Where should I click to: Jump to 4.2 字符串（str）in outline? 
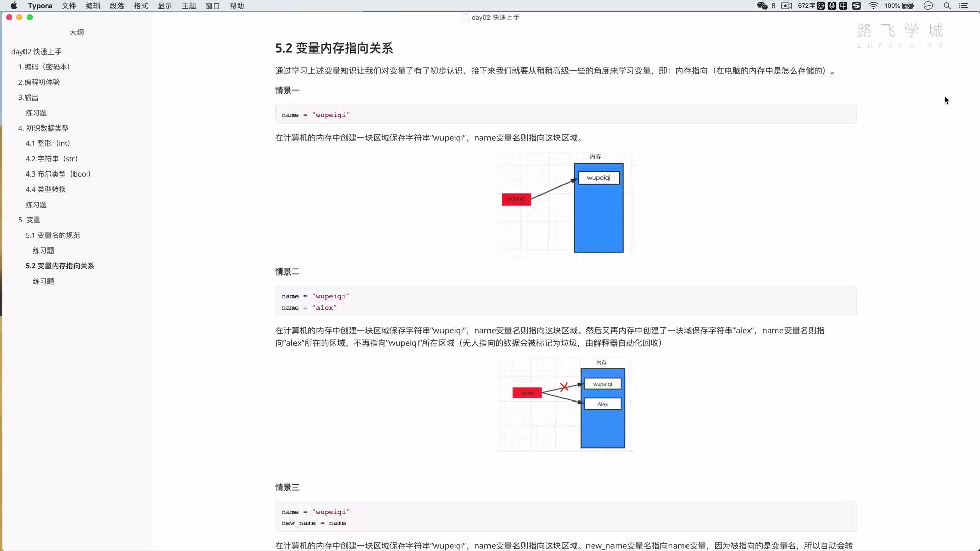tap(52, 159)
